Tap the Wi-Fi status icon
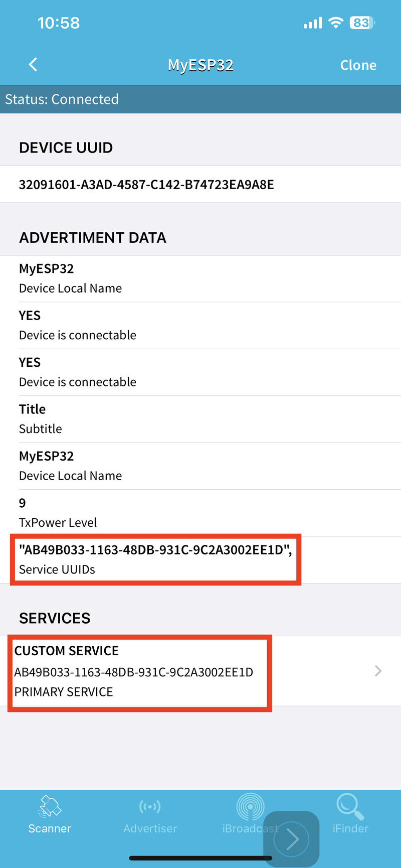The width and height of the screenshot is (401, 868). pos(336,22)
